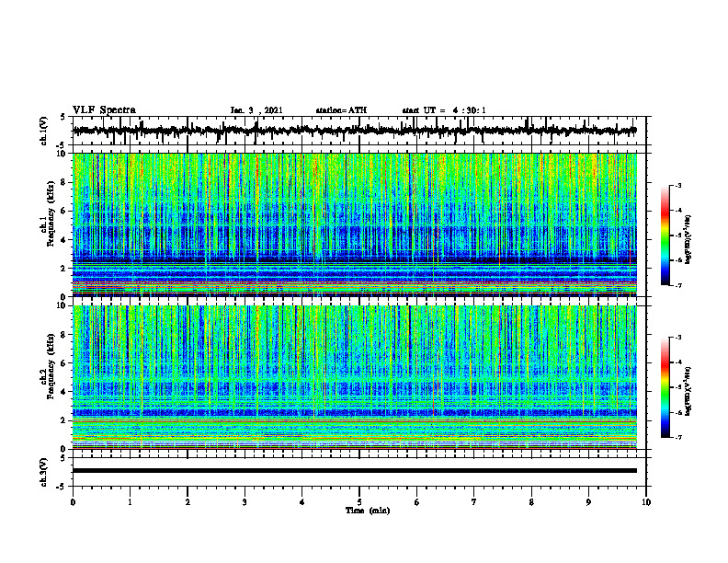
Task: Click time-axis tick label "3"
Action: 245,502
